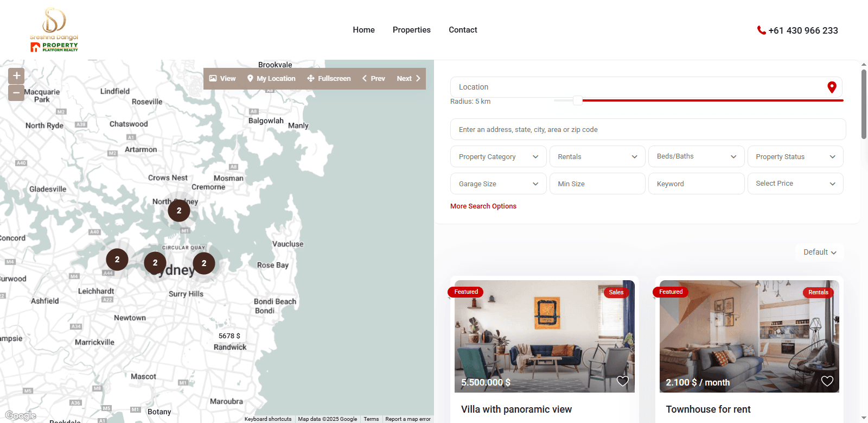Zoom out on the map

(x=16, y=93)
